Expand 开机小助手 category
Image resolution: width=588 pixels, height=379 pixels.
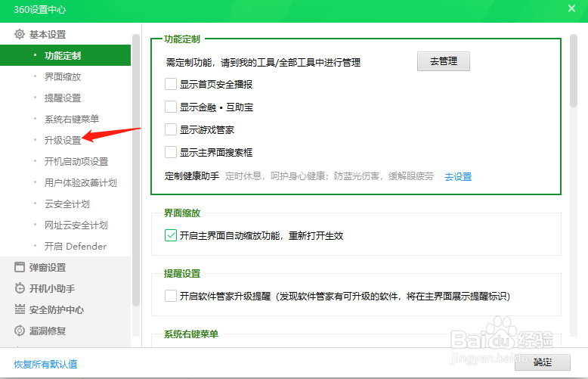point(65,288)
